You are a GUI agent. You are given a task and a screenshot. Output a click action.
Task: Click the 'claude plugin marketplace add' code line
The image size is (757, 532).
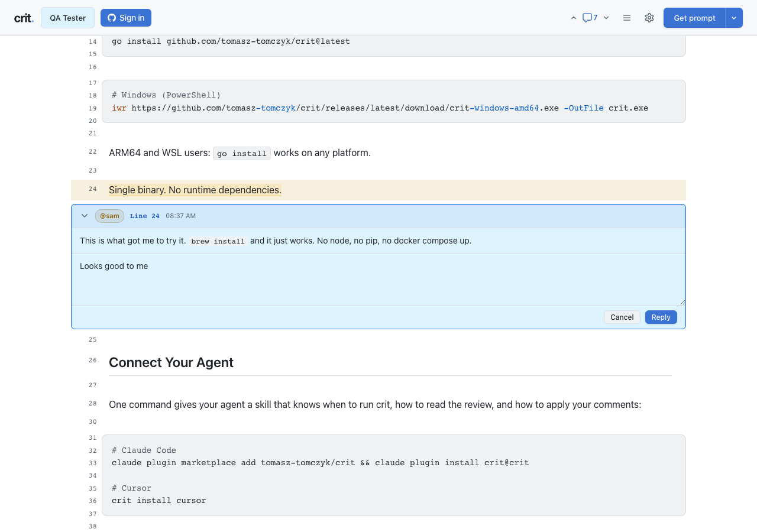pos(320,463)
